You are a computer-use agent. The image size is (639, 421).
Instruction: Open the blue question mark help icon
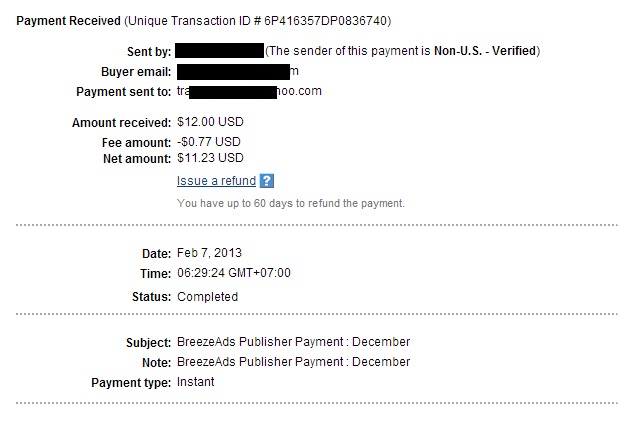[x=267, y=181]
